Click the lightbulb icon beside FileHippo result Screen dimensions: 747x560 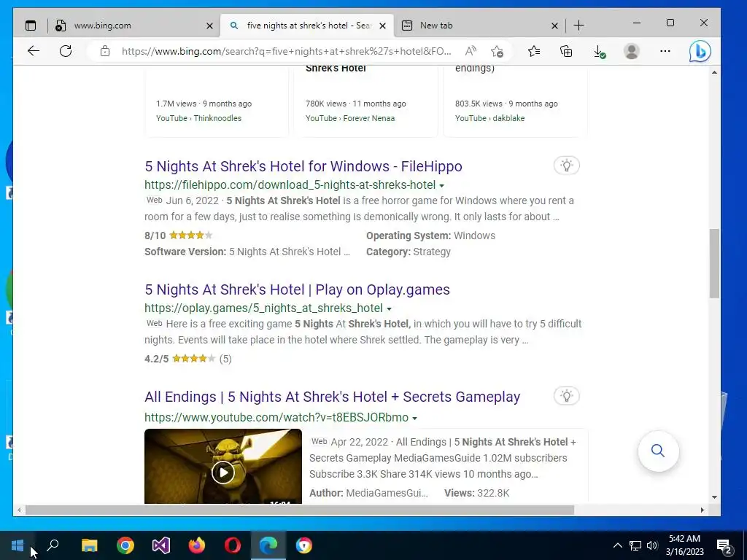[566, 166]
